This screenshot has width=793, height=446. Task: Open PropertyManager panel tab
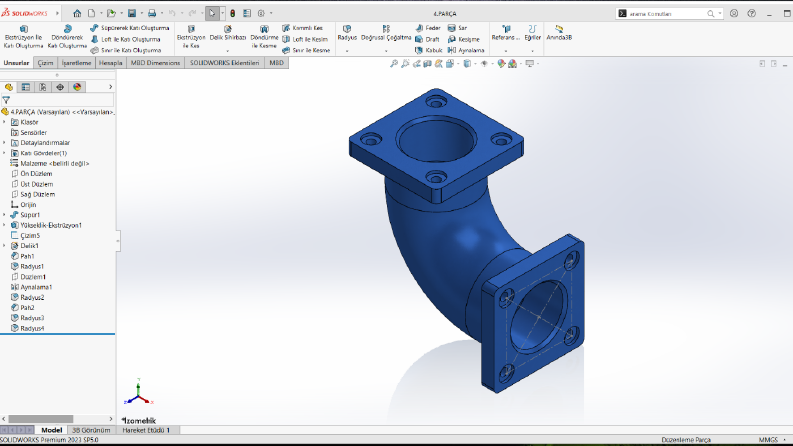[26, 87]
